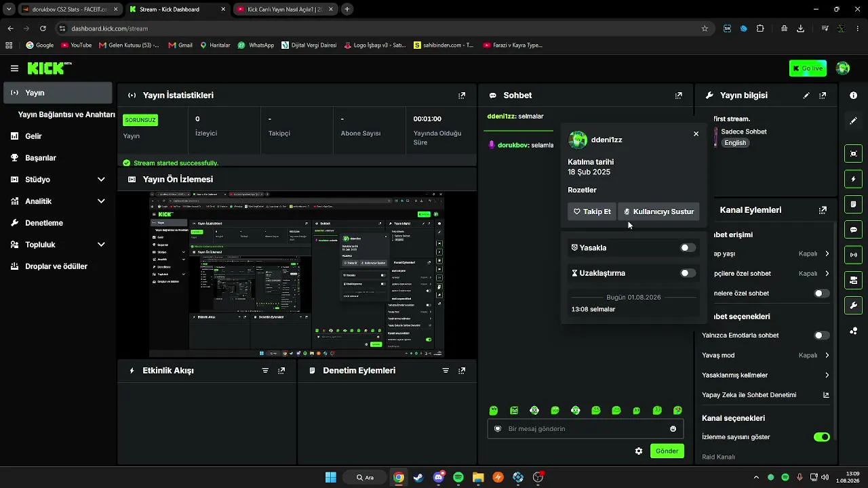The height and width of the screenshot is (488, 868).
Task: Toggle the Uzaklaştırma switch for ddeni1zz
Action: [688, 273]
